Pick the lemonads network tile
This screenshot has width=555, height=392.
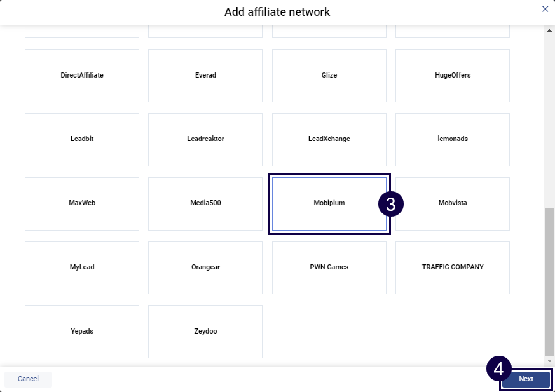coord(453,139)
